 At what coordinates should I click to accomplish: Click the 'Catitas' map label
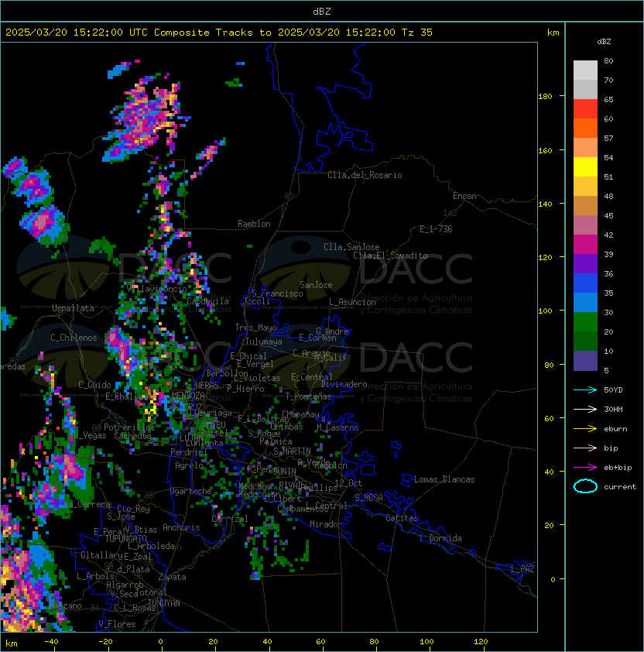click(x=402, y=518)
